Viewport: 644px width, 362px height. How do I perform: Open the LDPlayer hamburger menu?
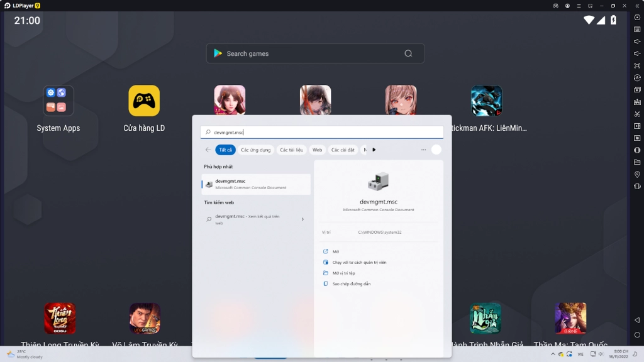point(579,6)
